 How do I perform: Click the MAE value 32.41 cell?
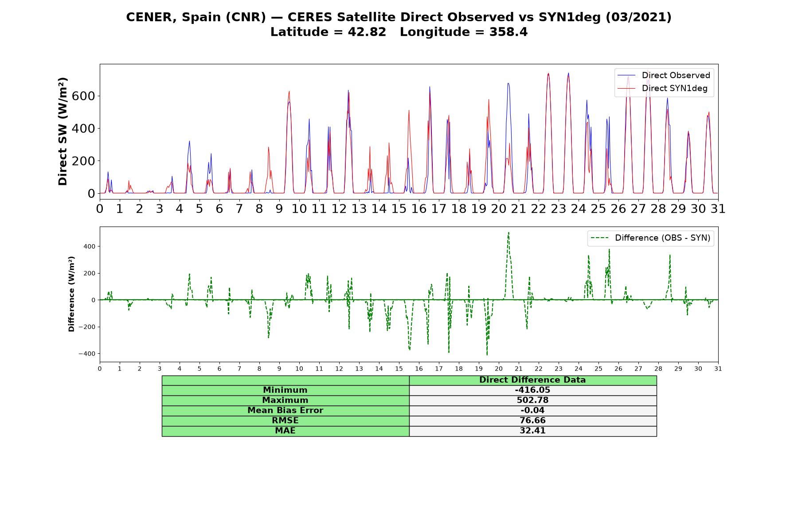coord(533,431)
